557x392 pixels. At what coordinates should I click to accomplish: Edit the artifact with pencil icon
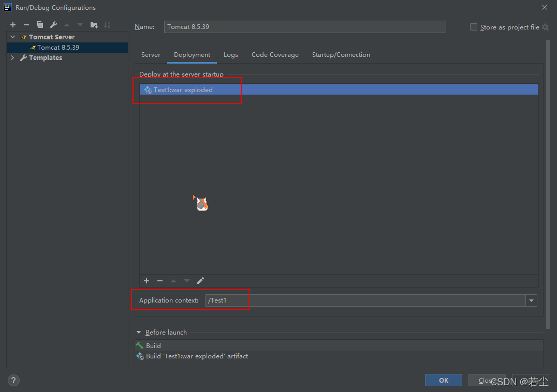pyautogui.click(x=200, y=281)
